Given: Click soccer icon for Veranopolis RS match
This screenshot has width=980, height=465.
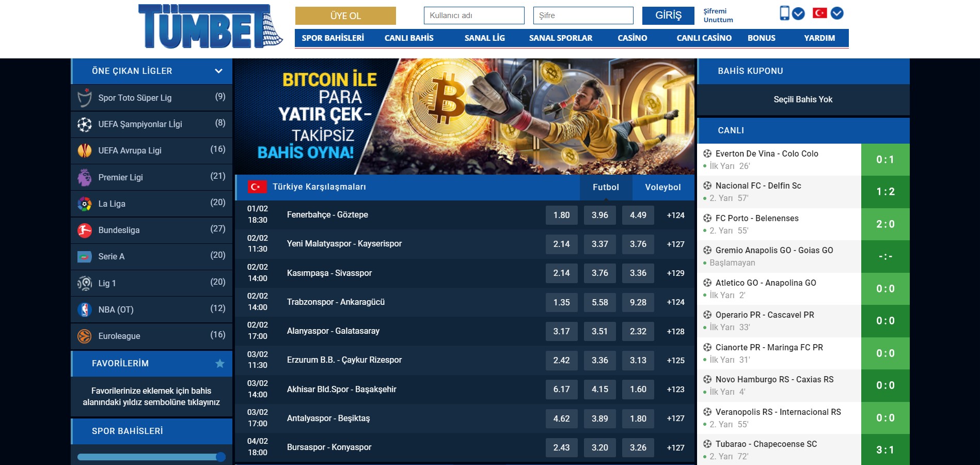Looking at the screenshot, I should pos(707,412).
